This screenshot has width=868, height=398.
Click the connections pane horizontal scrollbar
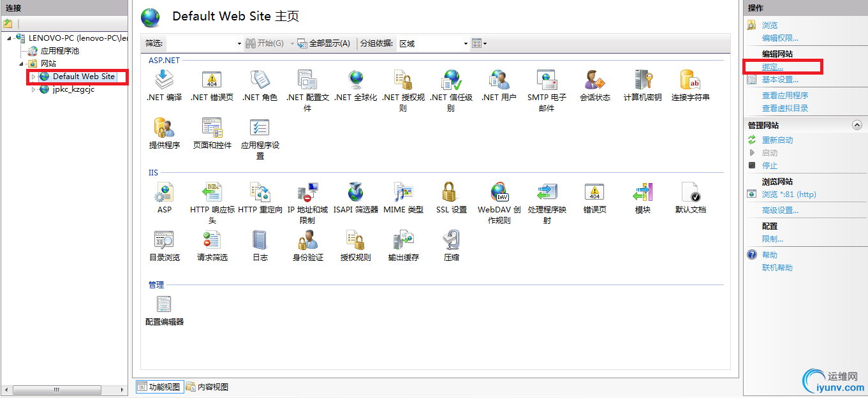point(64,389)
